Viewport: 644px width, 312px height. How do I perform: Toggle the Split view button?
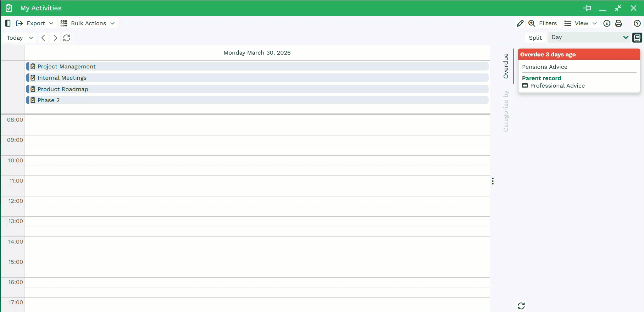pos(535,38)
